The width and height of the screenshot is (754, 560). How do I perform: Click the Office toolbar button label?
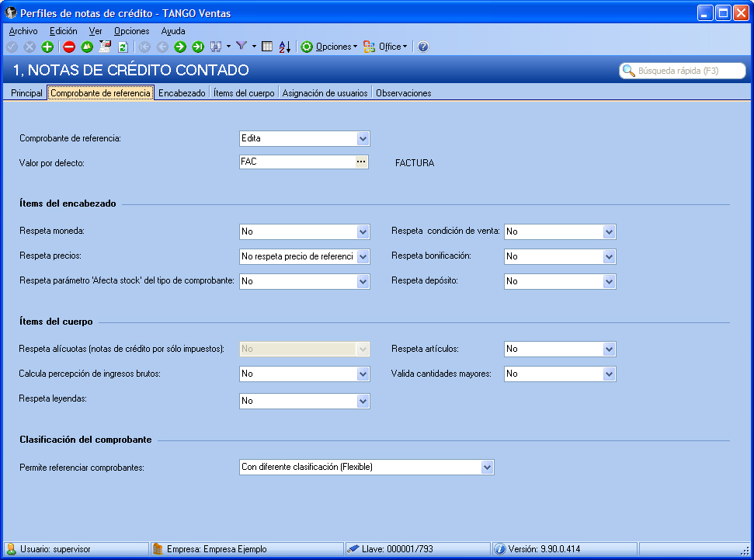(390, 47)
